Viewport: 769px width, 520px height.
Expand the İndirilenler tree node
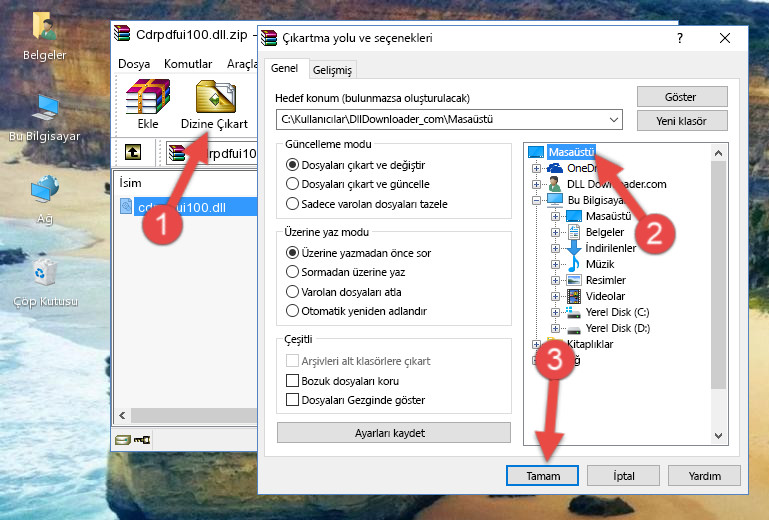point(555,248)
